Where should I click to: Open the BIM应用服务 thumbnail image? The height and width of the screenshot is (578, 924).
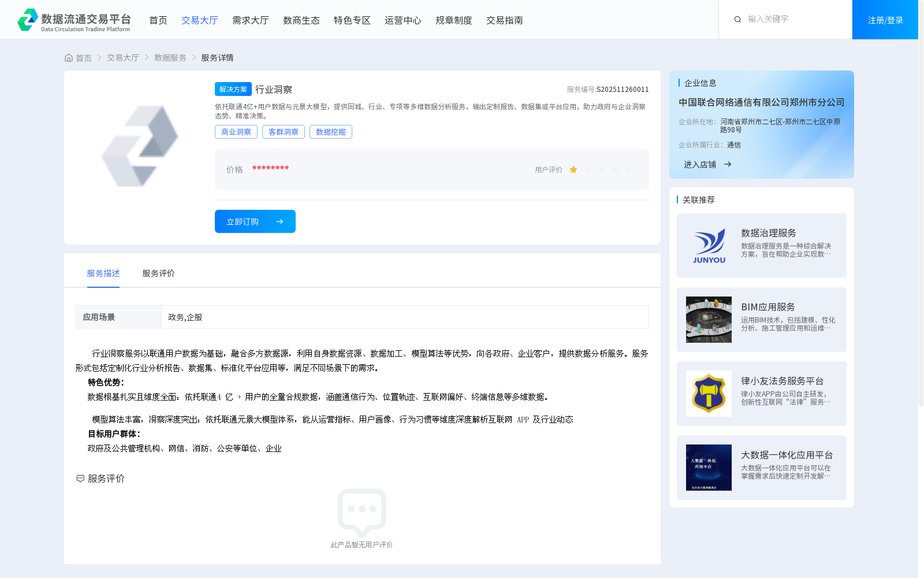coord(709,320)
